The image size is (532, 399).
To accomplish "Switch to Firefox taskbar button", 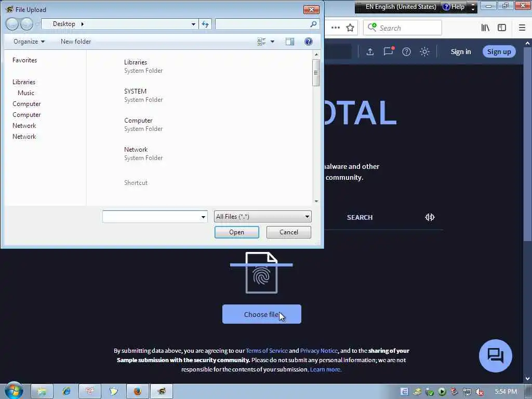I will [x=137, y=391].
